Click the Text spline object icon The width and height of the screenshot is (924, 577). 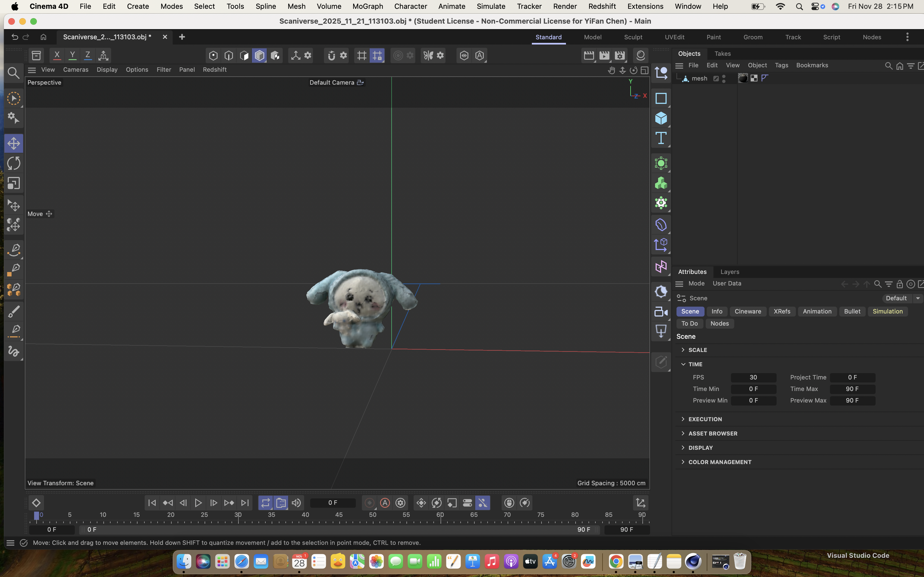(x=661, y=138)
